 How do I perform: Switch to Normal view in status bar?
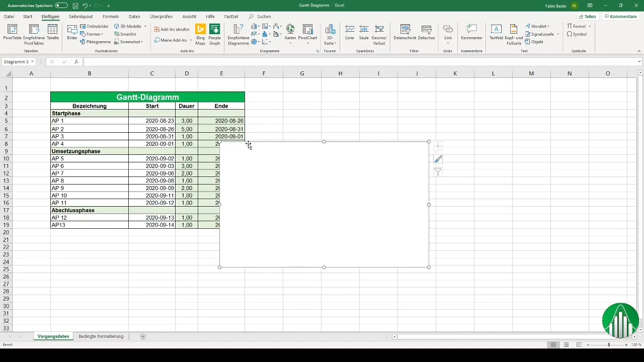point(553,344)
